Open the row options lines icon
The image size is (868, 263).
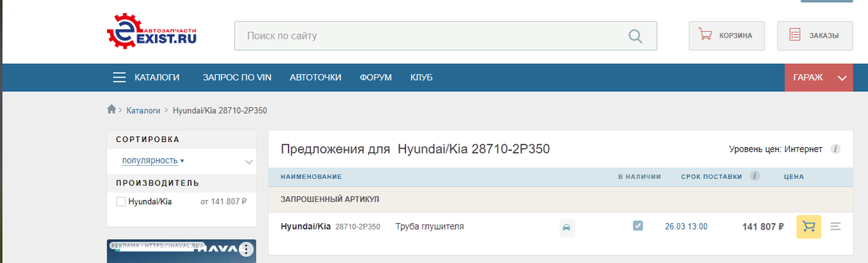coord(835,227)
